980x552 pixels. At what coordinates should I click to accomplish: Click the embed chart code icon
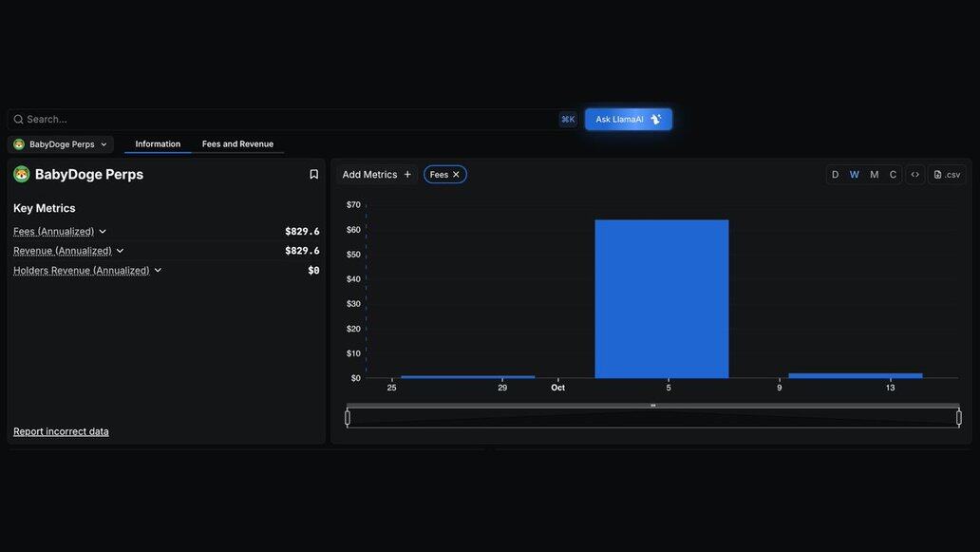(x=914, y=175)
